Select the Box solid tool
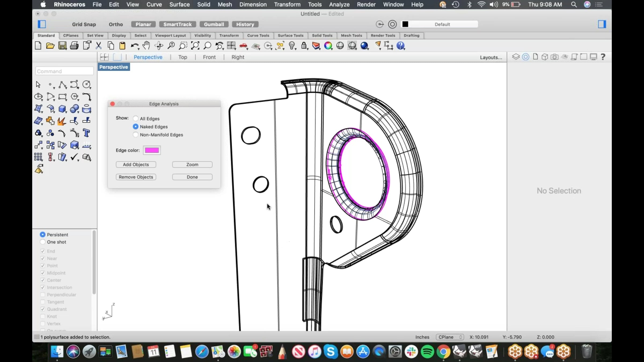The image size is (644, 362). 62,109
